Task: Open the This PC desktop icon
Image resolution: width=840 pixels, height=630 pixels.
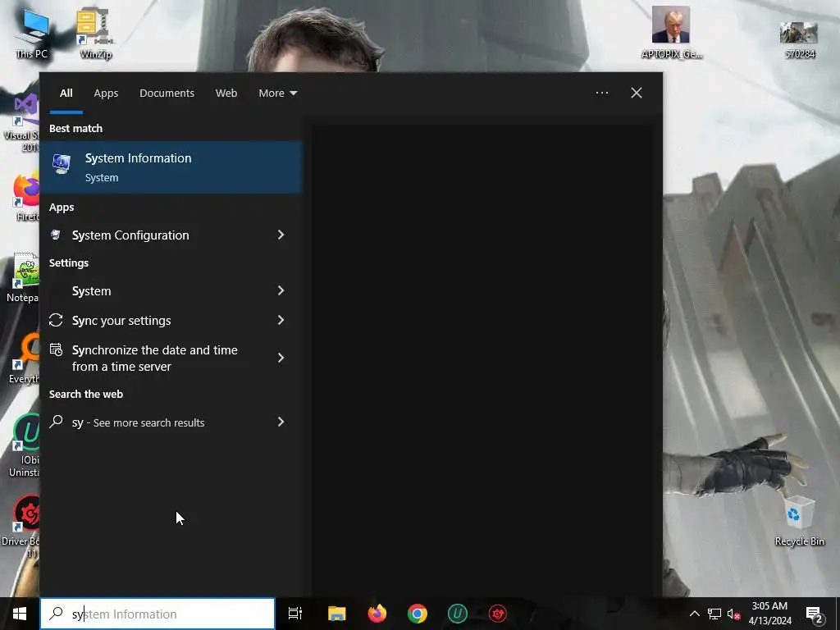Action: [31, 33]
